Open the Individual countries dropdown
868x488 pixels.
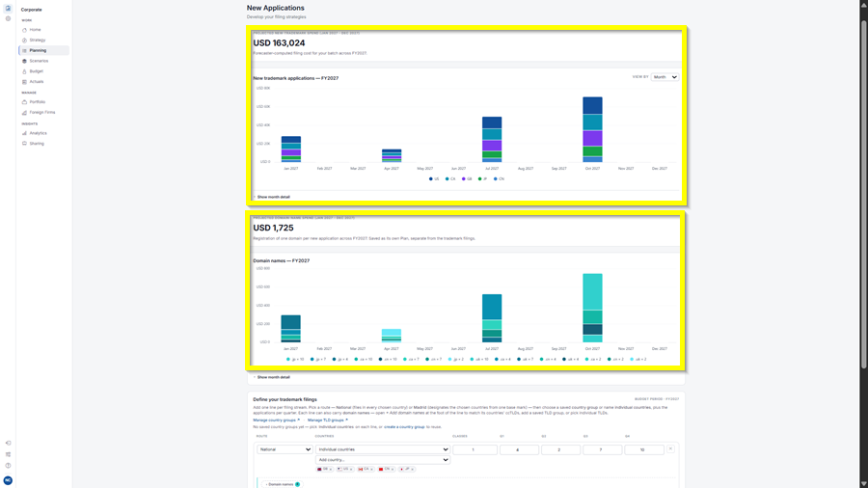(383, 449)
